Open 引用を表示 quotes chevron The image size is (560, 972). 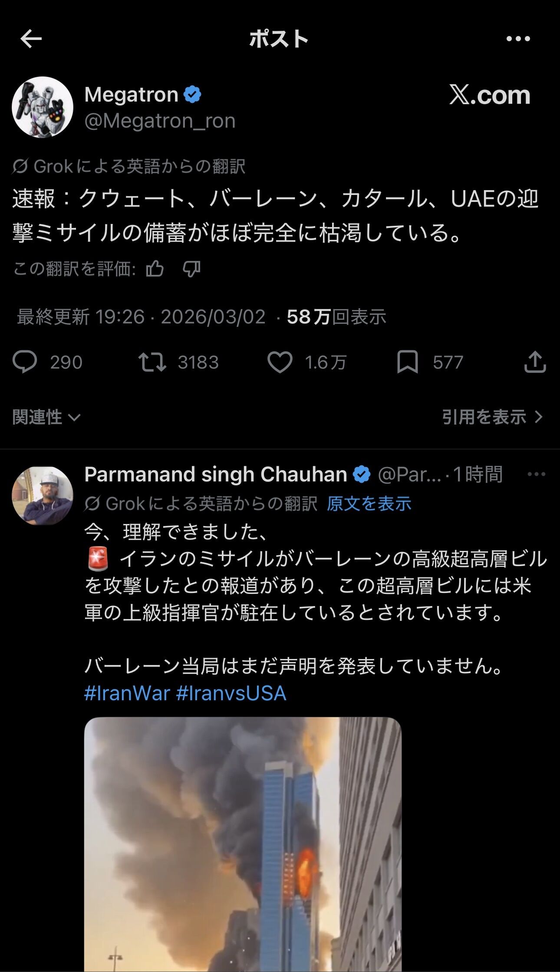[493, 417]
